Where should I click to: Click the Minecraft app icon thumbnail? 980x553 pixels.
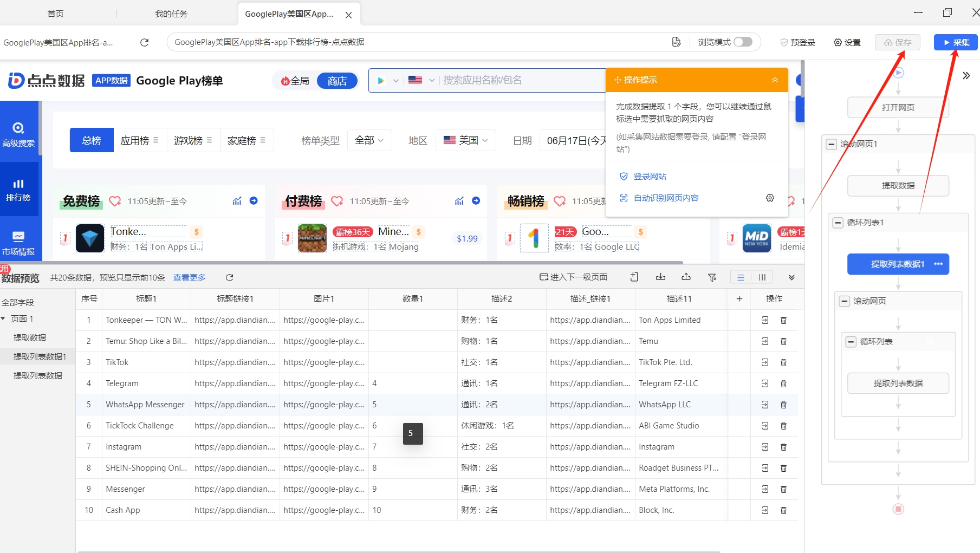point(312,238)
